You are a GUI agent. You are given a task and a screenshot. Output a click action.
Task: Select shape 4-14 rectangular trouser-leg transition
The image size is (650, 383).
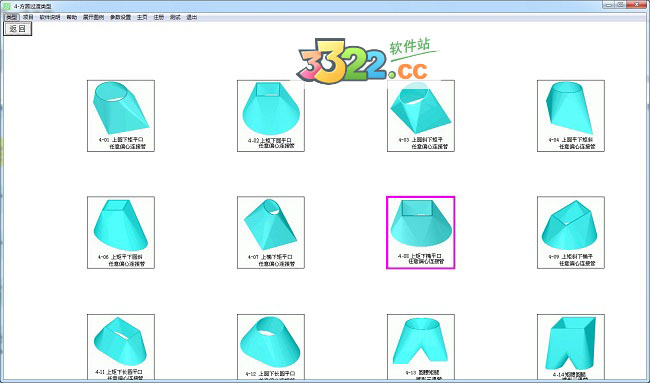pos(571,347)
